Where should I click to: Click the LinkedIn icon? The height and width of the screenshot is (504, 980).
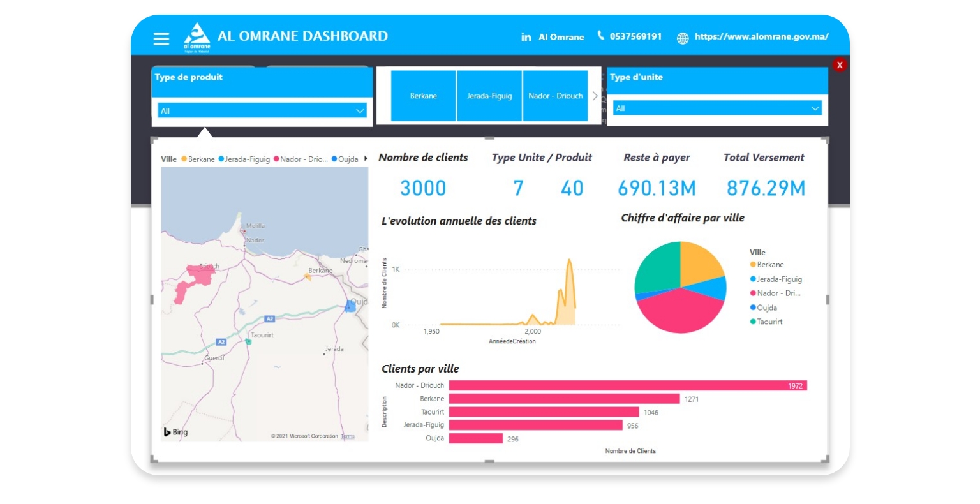click(x=526, y=38)
